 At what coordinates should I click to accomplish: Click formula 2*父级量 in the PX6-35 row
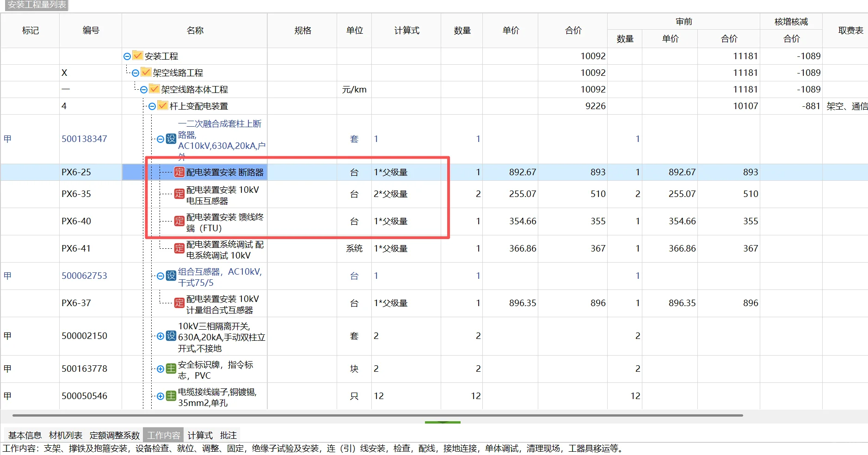[x=391, y=194]
